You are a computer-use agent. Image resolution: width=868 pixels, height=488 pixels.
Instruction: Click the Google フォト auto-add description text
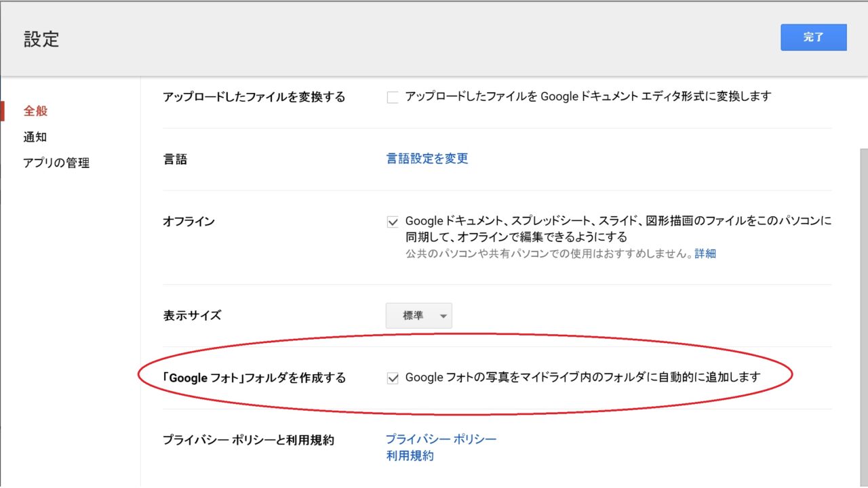pyautogui.click(x=583, y=378)
